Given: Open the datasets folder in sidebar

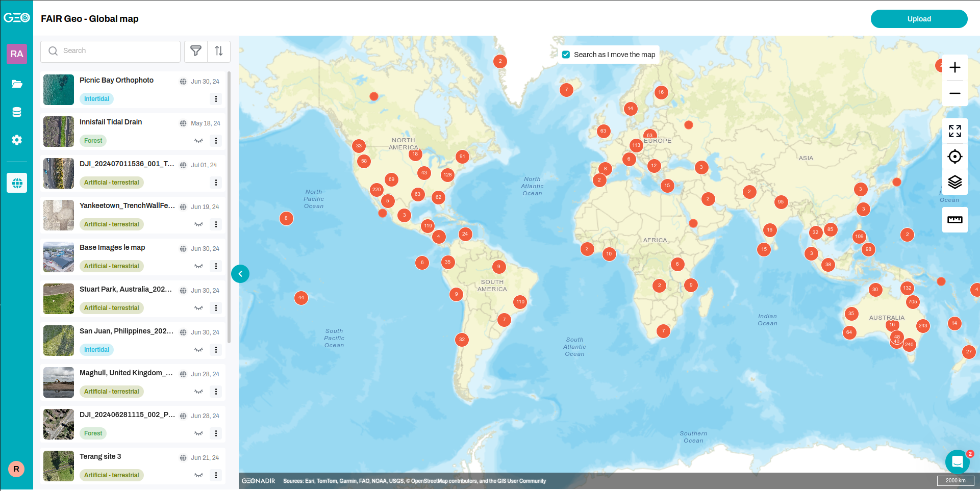Looking at the screenshot, I should coord(17,84).
